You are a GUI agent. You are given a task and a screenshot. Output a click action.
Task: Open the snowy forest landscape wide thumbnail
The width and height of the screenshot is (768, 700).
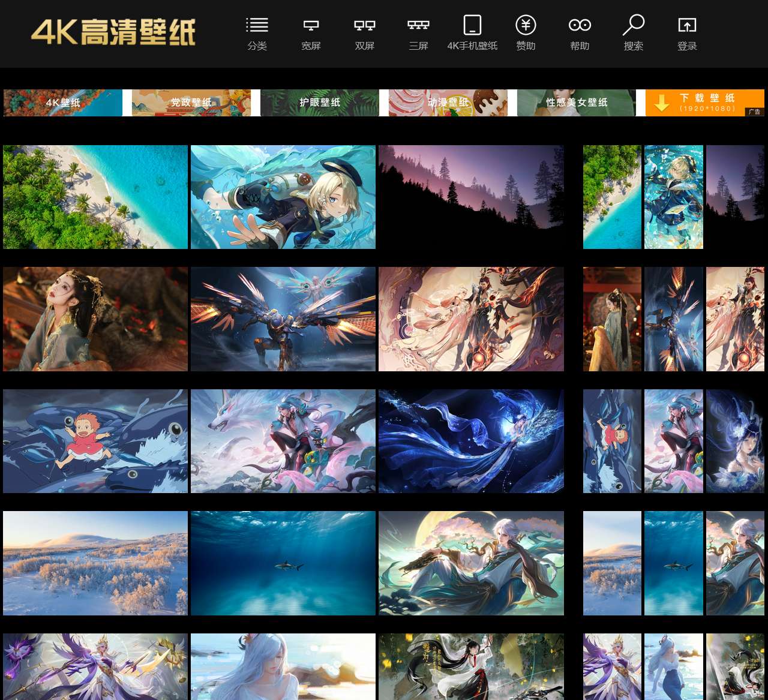[95, 563]
